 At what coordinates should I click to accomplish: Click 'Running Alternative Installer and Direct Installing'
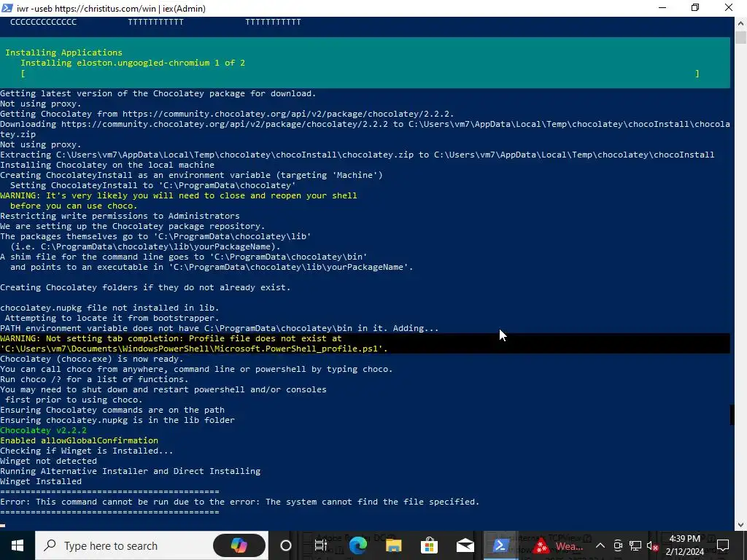pos(131,472)
